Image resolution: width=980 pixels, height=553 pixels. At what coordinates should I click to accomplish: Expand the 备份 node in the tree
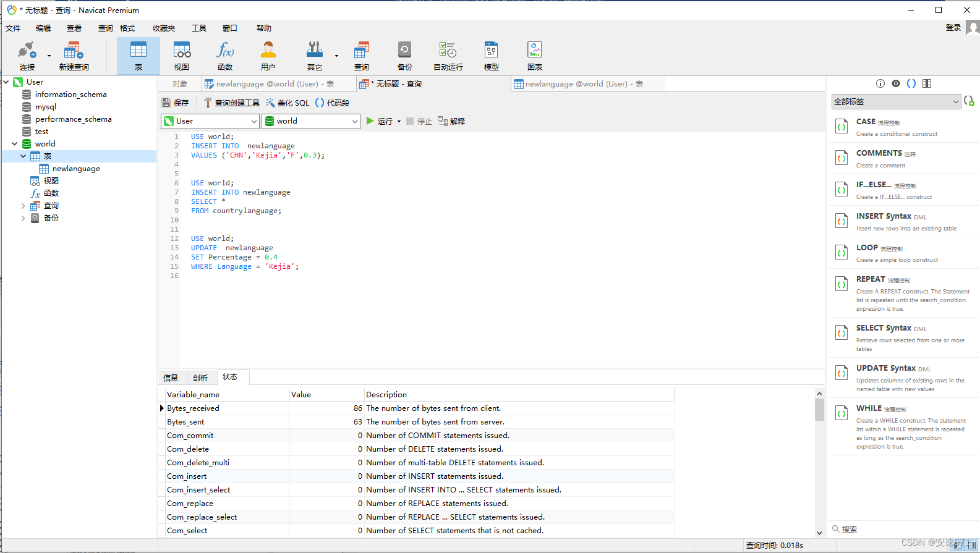pyautogui.click(x=23, y=217)
